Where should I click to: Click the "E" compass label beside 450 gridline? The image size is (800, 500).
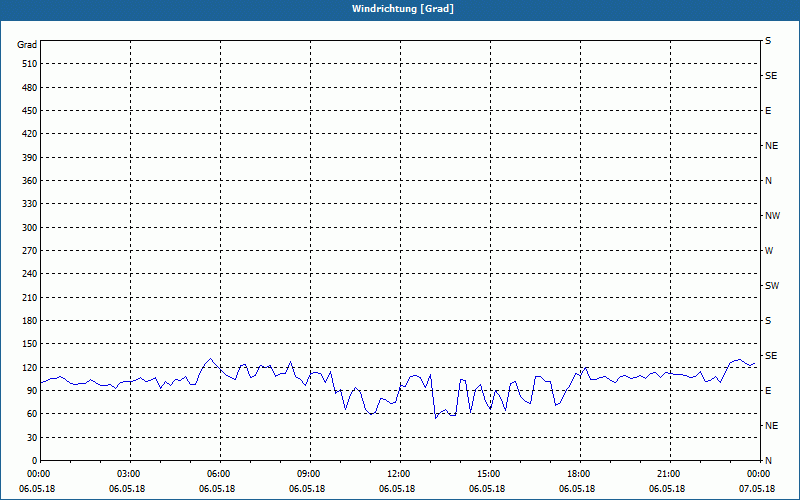(768, 111)
